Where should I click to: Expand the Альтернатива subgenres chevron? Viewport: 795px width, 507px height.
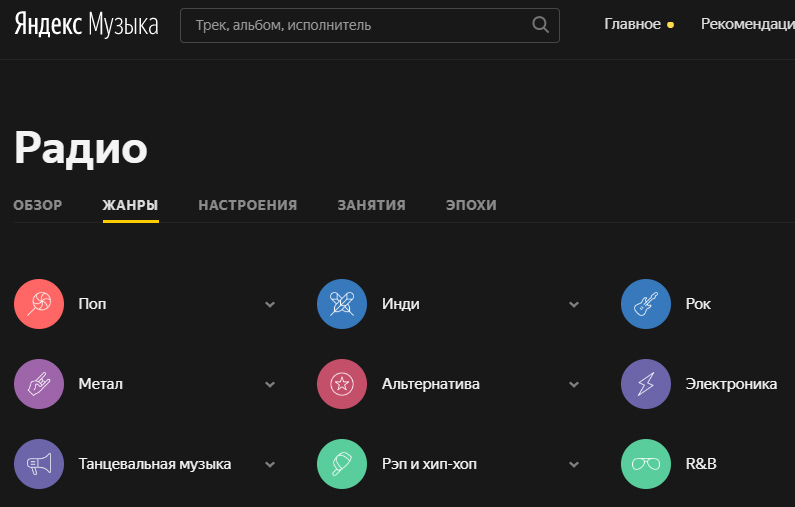pos(574,384)
